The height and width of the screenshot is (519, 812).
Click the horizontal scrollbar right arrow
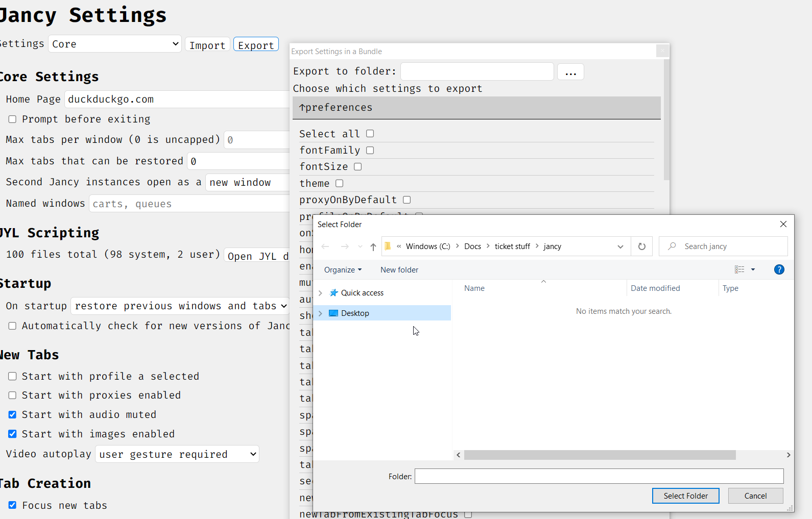coord(789,455)
